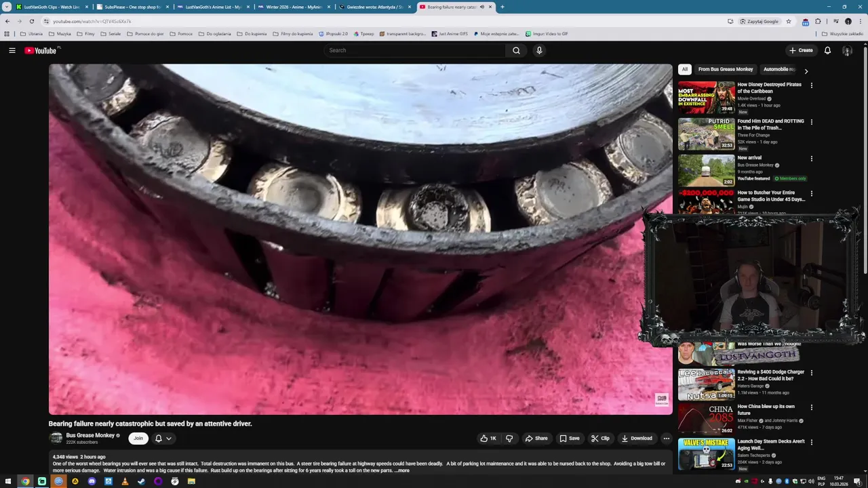The width and height of the screenshot is (868, 488).
Task: Open the Bus Grease Monkey channel avatar
Action: (x=56, y=439)
